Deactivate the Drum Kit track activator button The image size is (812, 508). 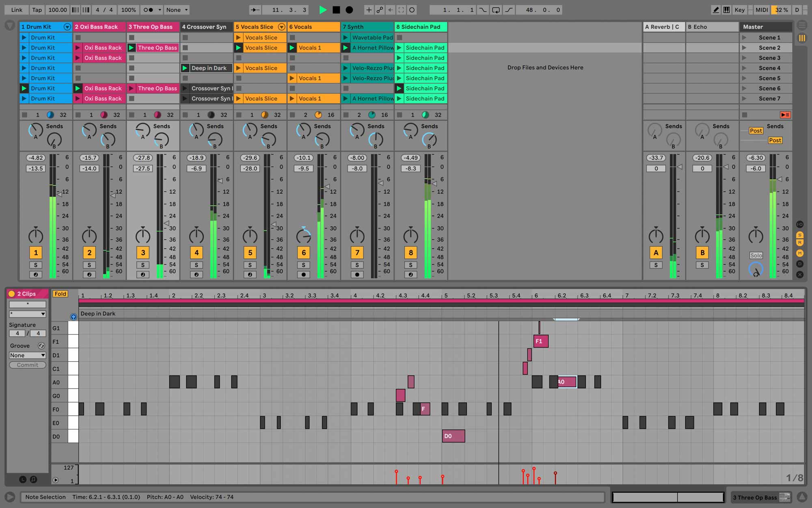tap(36, 252)
